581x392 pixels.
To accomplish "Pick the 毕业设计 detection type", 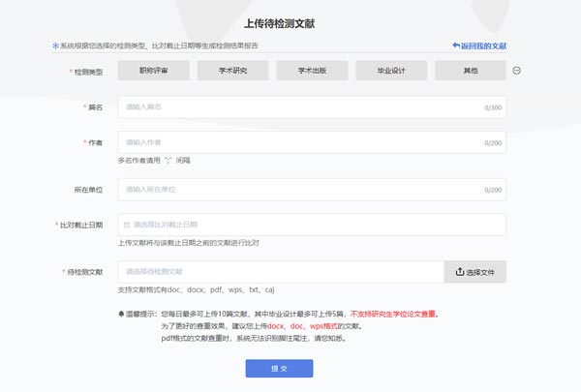I will [391, 71].
